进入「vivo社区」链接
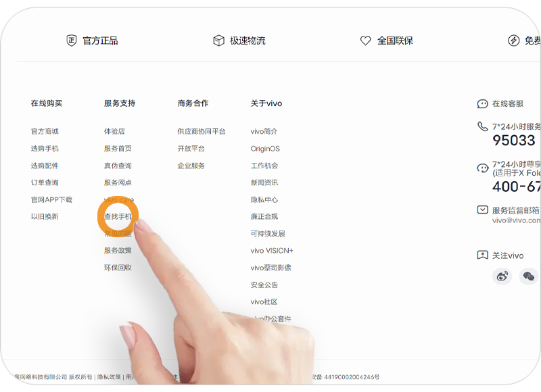The image size is (541, 392). (264, 301)
